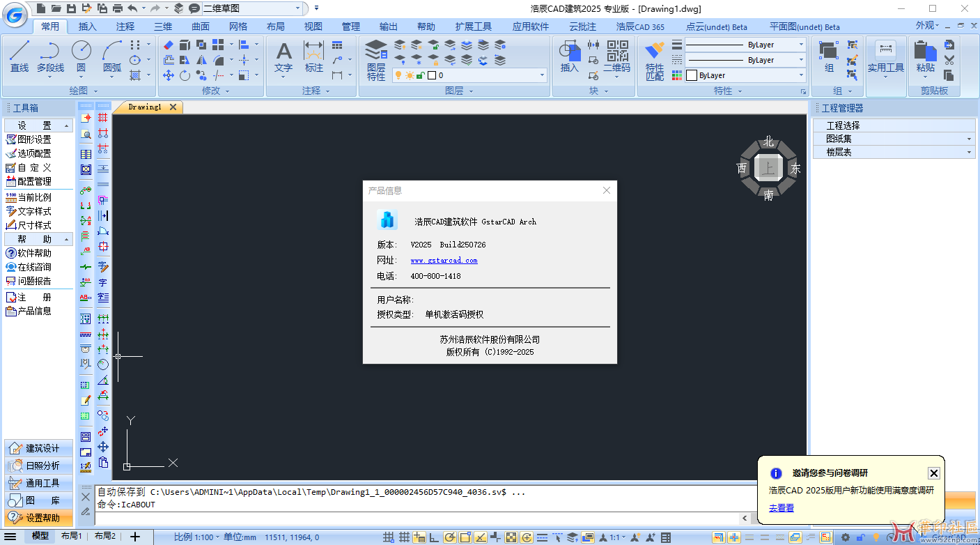The height and width of the screenshot is (545, 980).
Task: Add a new layout with plus button
Action: coord(135,536)
